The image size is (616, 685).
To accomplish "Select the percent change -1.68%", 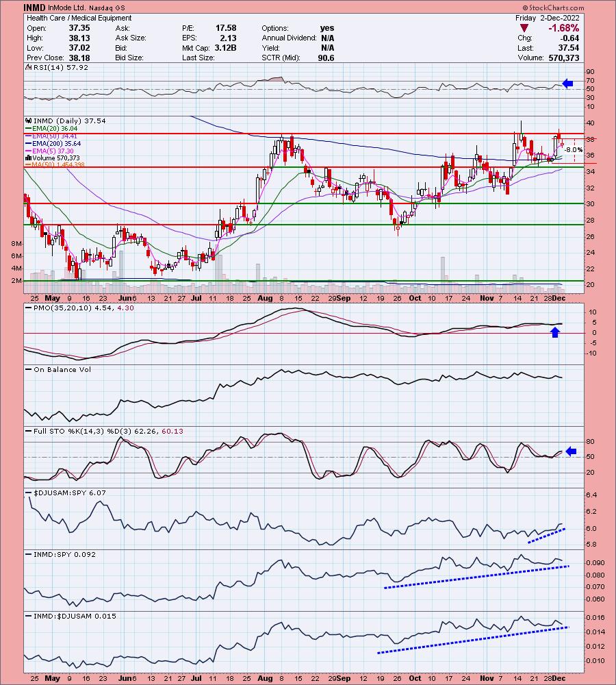I will (x=563, y=28).
